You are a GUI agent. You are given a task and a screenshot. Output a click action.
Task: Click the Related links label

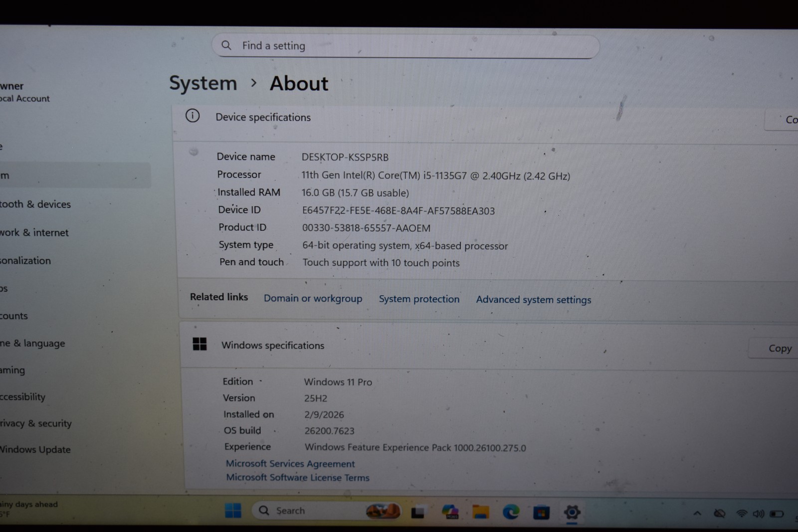pos(219,297)
